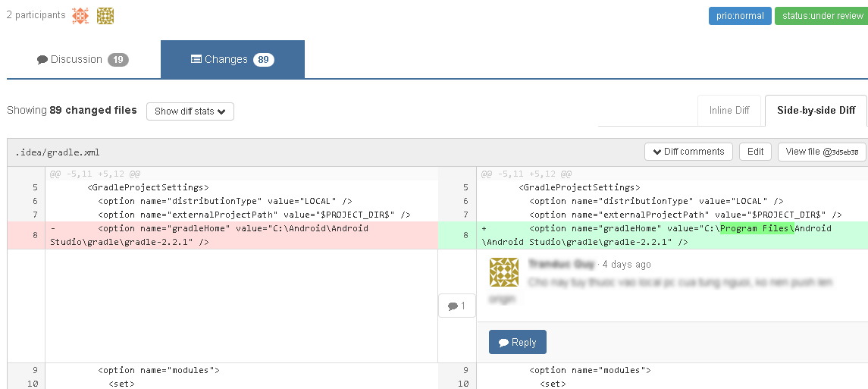Image resolution: width=868 pixels, height=389 pixels.
Task: Click the Edit file button
Action: 755,152
